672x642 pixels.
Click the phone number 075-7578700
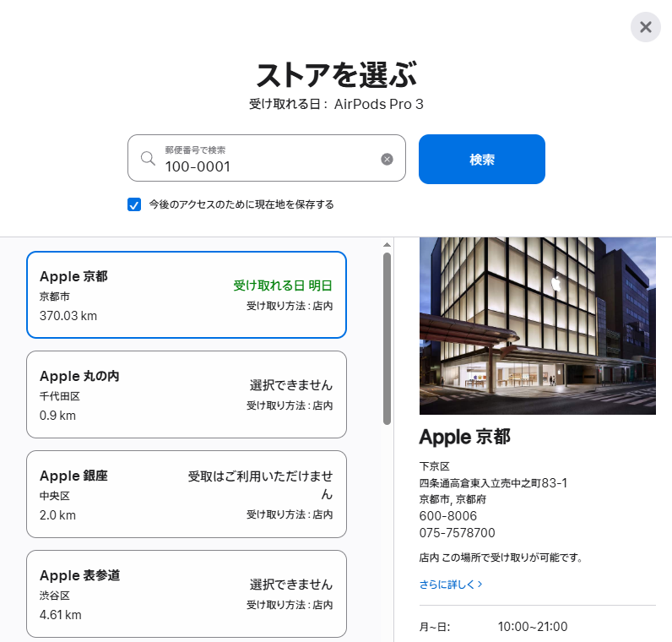click(x=458, y=533)
